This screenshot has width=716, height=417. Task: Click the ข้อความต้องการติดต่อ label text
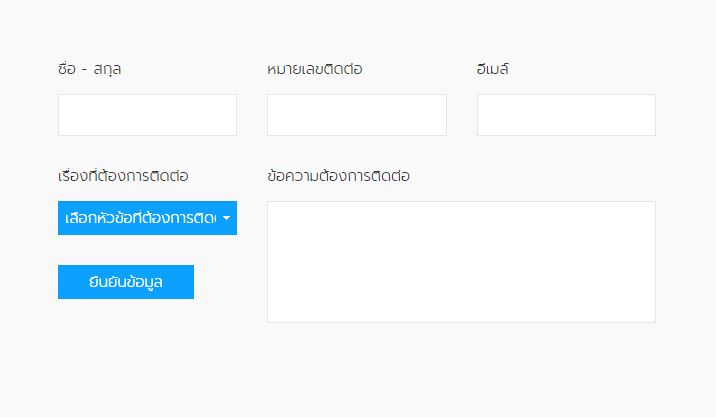pyautogui.click(x=339, y=177)
